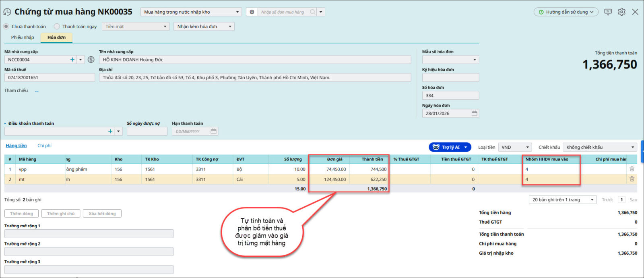Click the Trợ lý AI button
Screen dimensions: 644x278
coord(450,147)
